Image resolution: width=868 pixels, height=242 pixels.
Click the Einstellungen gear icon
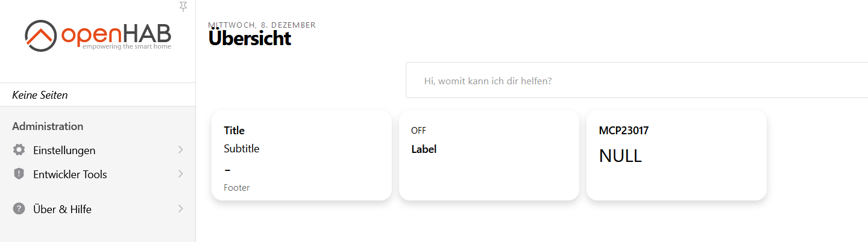click(x=19, y=150)
